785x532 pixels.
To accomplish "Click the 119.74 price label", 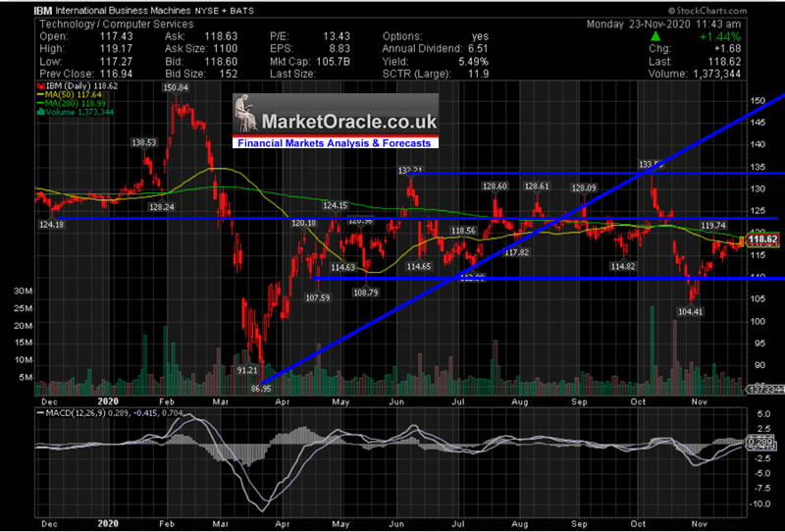I will tap(713, 226).
